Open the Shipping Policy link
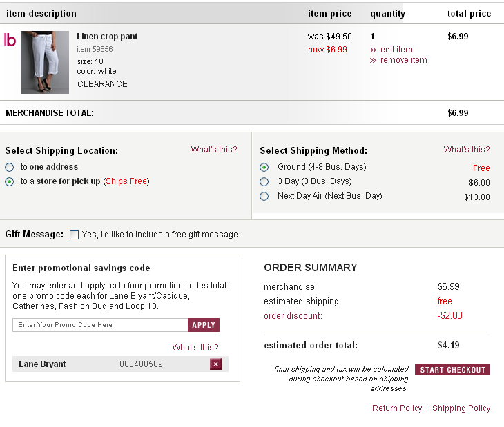Image resolution: width=504 pixels, height=427 pixels. [461, 408]
